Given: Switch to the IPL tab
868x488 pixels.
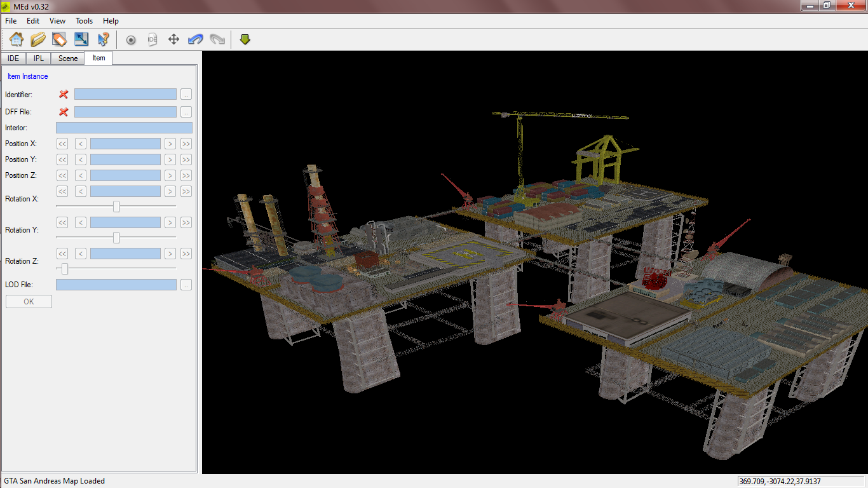Looking at the screenshot, I should coord(39,58).
